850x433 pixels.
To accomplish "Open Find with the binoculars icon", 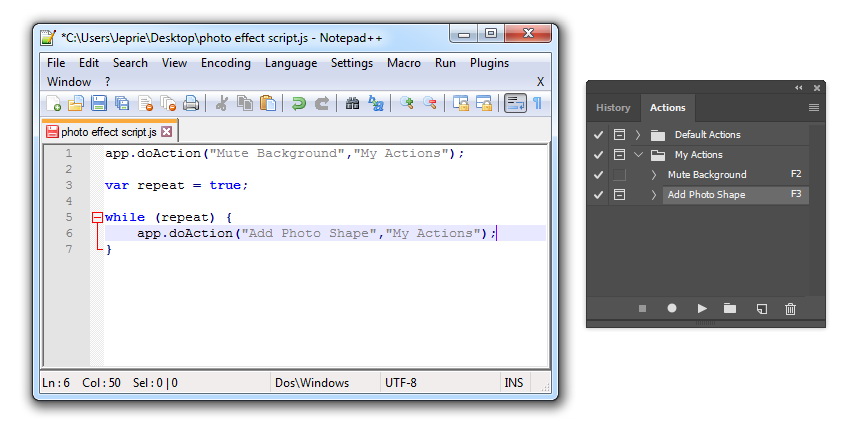I will pyautogui.click(x=352, y=103).
